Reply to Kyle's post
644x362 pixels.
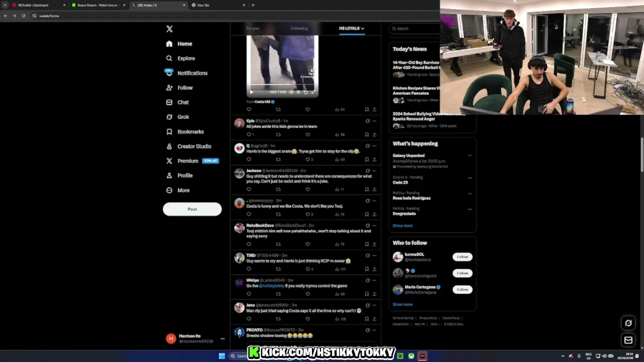coord(249,135)
